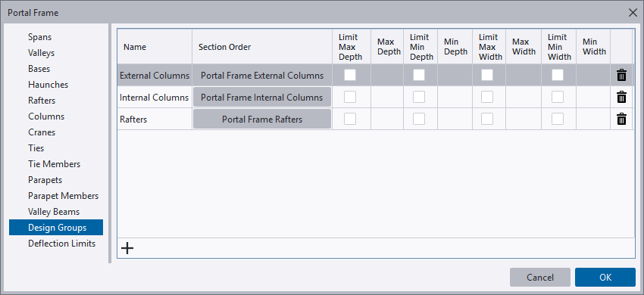This screenshot has height=295, width=644.
Task: Add a new design group with plus icon
Action: pyautogui.click(x=127, y=248)
